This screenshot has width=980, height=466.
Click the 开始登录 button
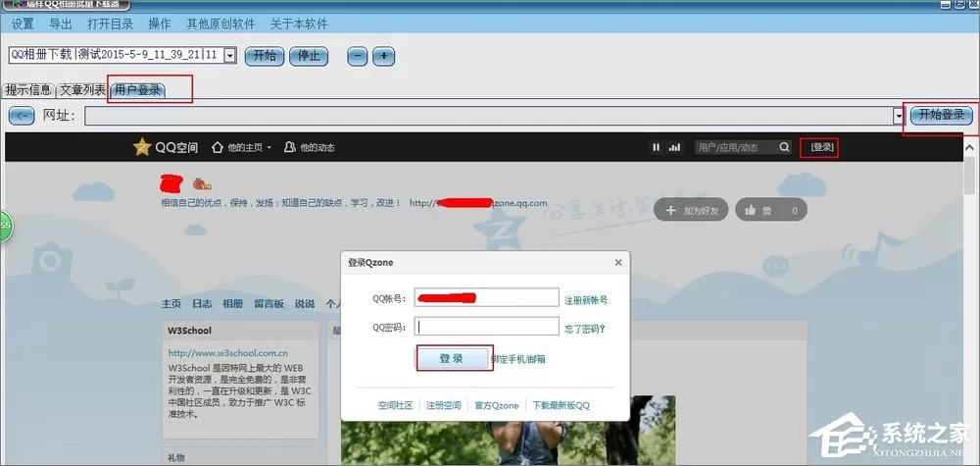click(941, 115)
